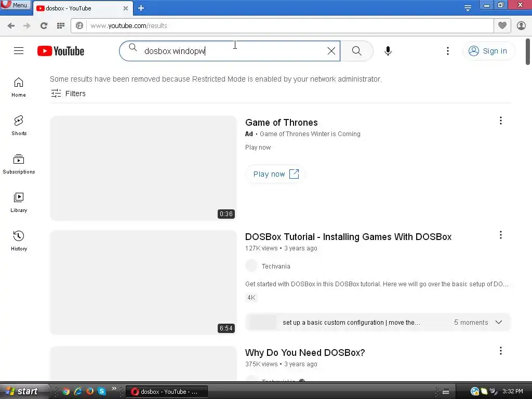Image resolution: width=532 pixels, height=399 pixels.
Task: Expand hidden quick launch items chevron
Action: point(114,389)
